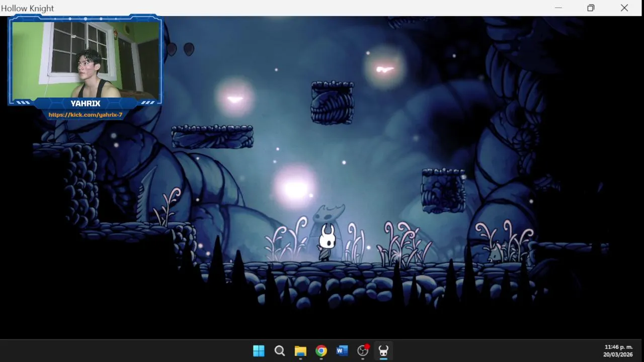Click the date 20/03/2026
Viewport: 644px width, 362px height.
point(618,354)
